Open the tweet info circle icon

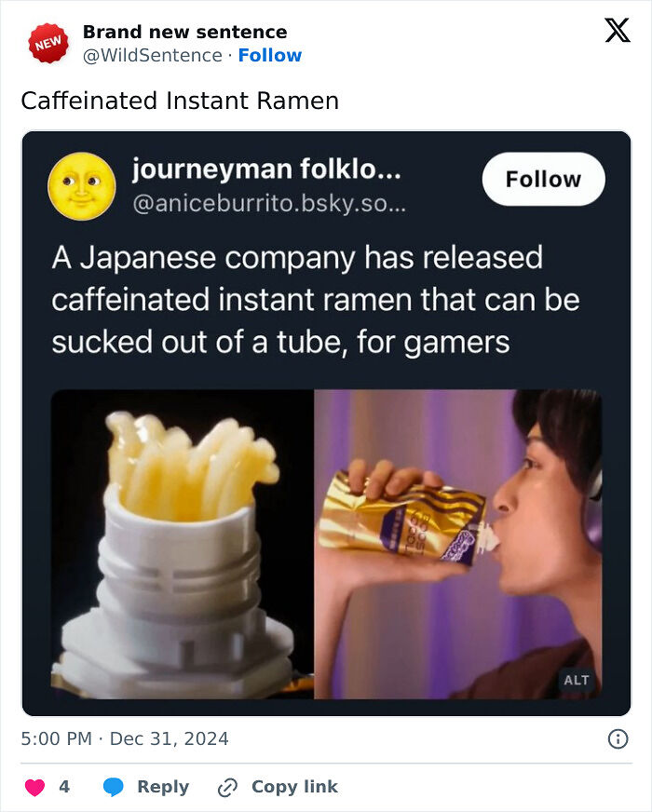pyautogui.click(x=618, y=739)
